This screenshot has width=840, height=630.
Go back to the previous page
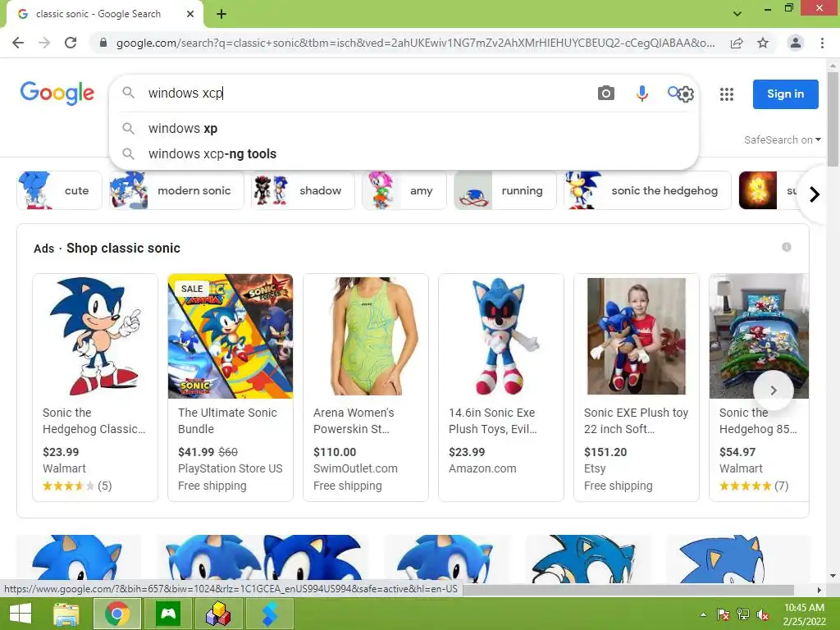click(18, 43)
